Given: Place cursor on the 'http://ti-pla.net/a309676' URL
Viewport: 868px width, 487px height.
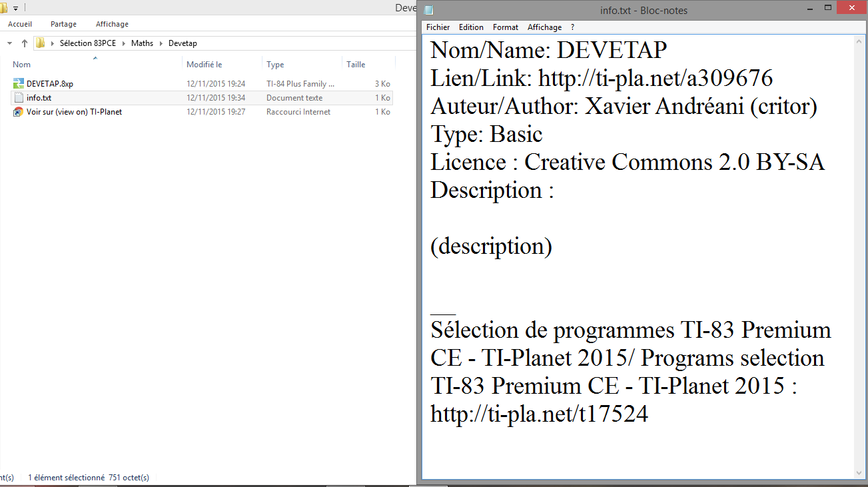Looking at the screenshot, I should (x=655, y=78).
